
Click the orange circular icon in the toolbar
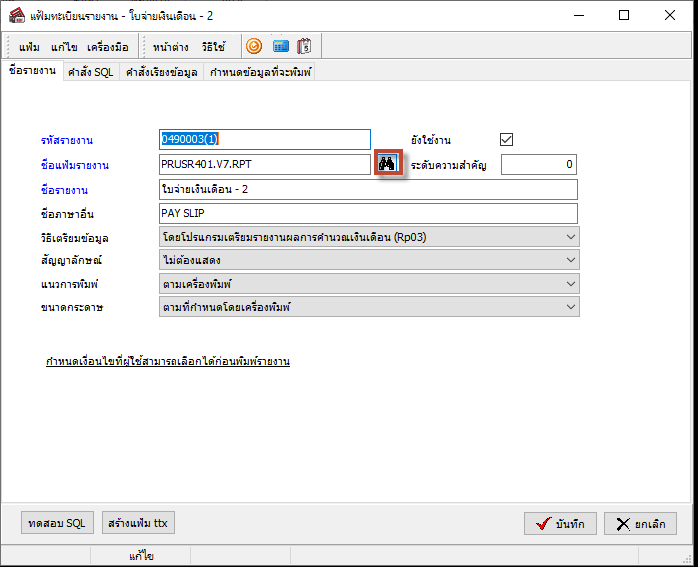click(x=255, y=46)
